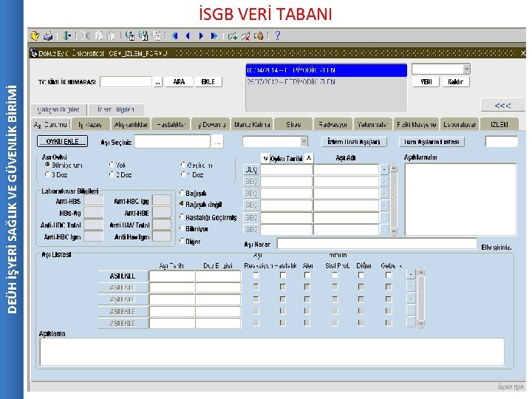532x399 pixels.
Task: Select the Bilmiyorum radio in Aşı Öyküsü
Action: pos(47,166)
